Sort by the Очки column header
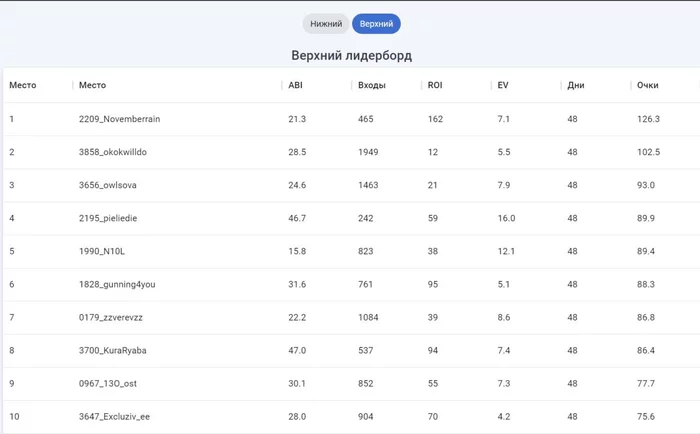Viewport: 700px width, 434px height. (647, 85)
